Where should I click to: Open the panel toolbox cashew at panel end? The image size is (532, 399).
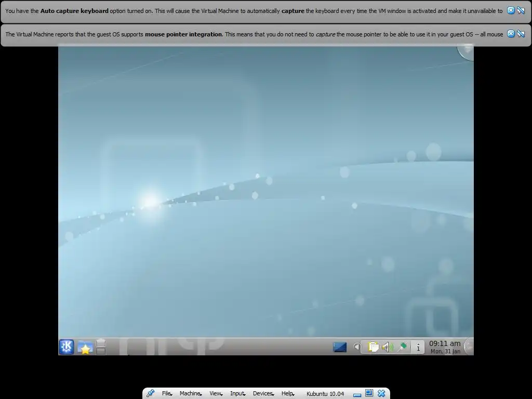(x=469, y=347)
